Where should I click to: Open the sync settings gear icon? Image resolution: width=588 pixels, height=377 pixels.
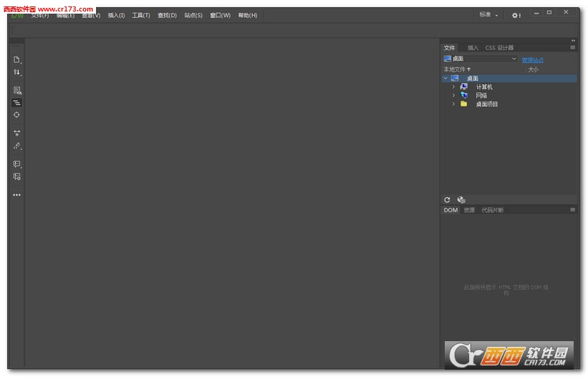coord(516,15)
